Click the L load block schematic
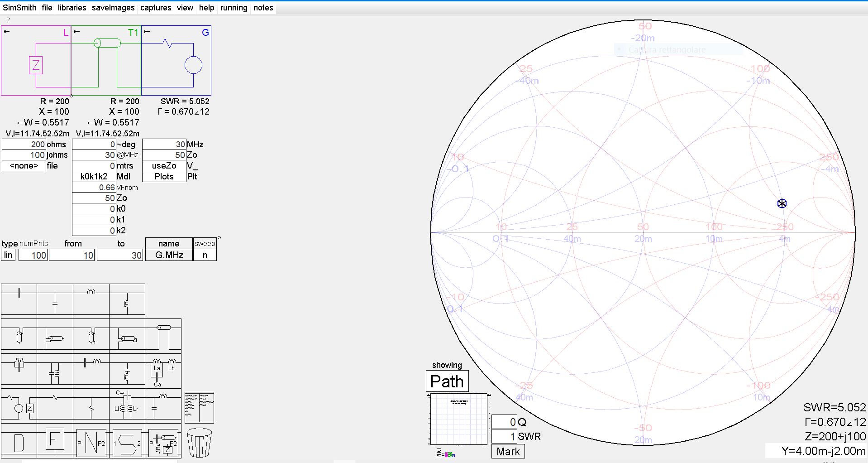The height and width of the screenshot is (463, 868). [36, 61]
